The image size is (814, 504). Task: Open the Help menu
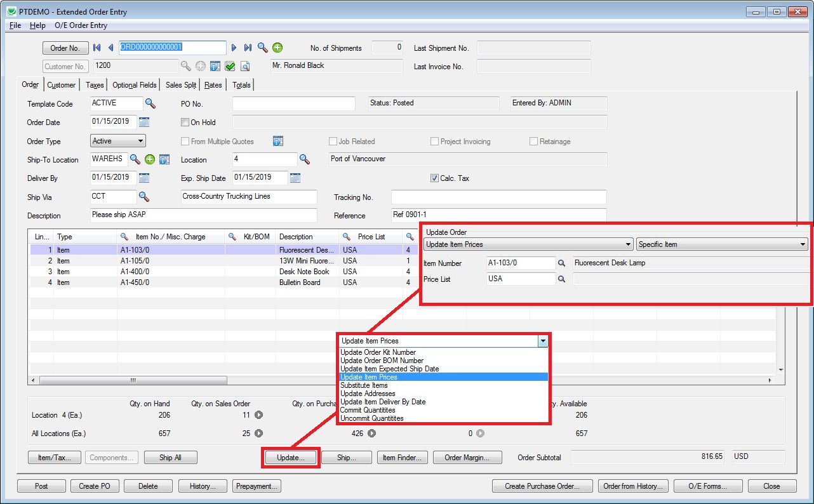tap(37, 25)
